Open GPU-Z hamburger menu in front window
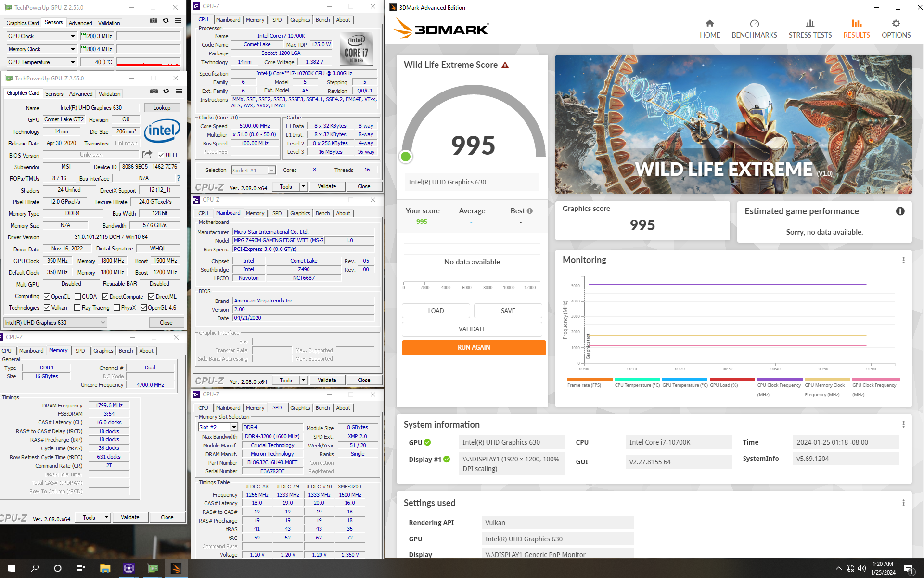924x578 pixels. pos(179,91)
